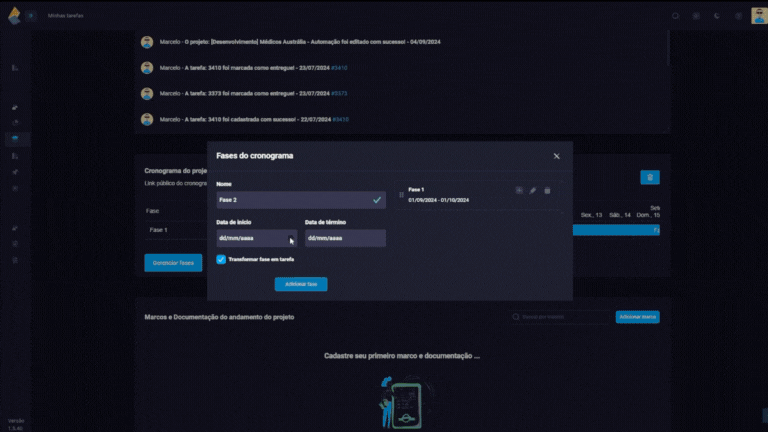Click the Gerenciar fases button
The image size is (768, 432).
point(173,262)
